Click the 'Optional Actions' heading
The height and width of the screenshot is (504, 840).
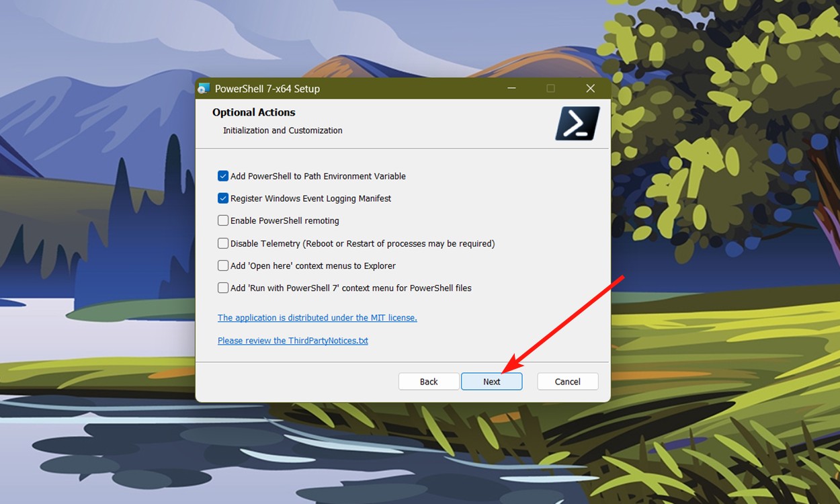pyautogui.click(x=253, y=112)
